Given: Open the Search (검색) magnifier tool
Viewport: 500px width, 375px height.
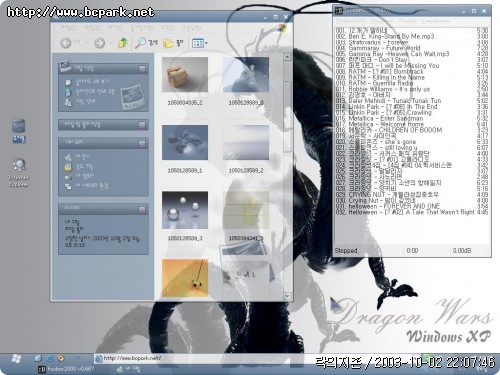Looking at the screenshot, I should click(146, 43).
